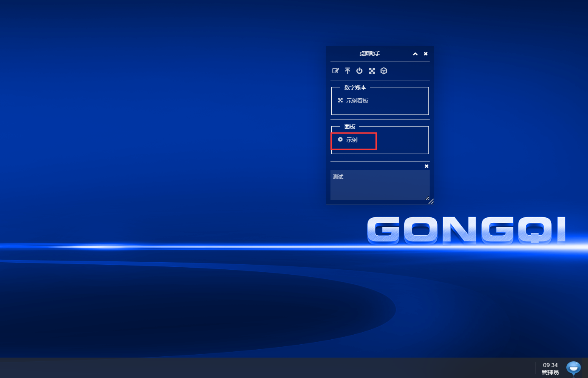This screenshot has width=588, height=378.
Task: Open the 示例看板 dashboard entry
Action: [x=357, y=101]
